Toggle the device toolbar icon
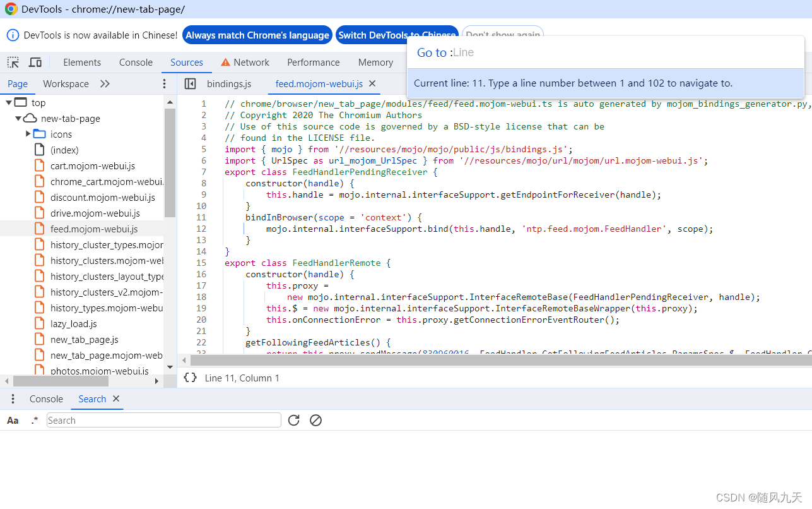The image size is (812, 509). [x=35, y=63]
